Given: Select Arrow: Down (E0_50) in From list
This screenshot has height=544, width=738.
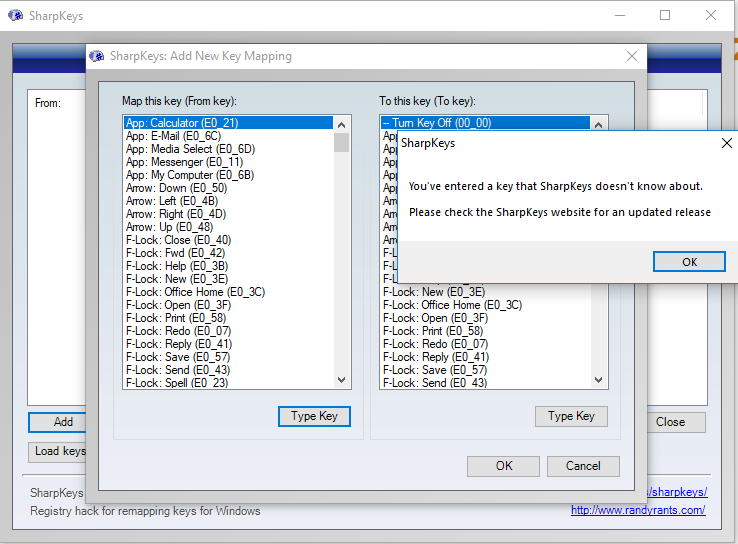Looking at the screenshot, I should pos(228,188).
